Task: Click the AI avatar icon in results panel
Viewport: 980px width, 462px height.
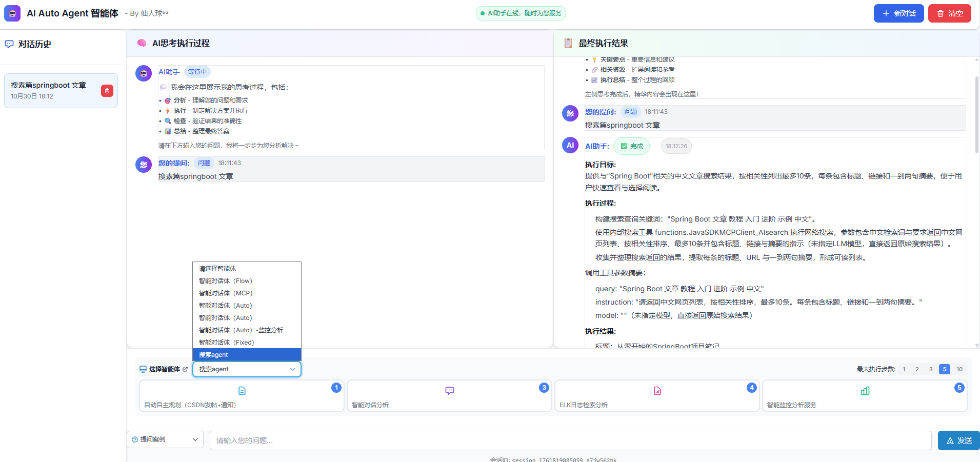Action: (570, 146)
